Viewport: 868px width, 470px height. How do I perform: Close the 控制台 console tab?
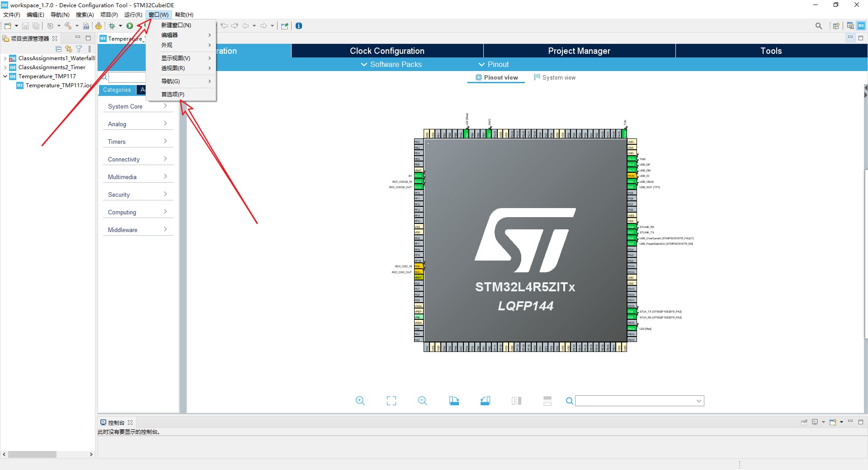pyautogui.click(x=130, y=423)
